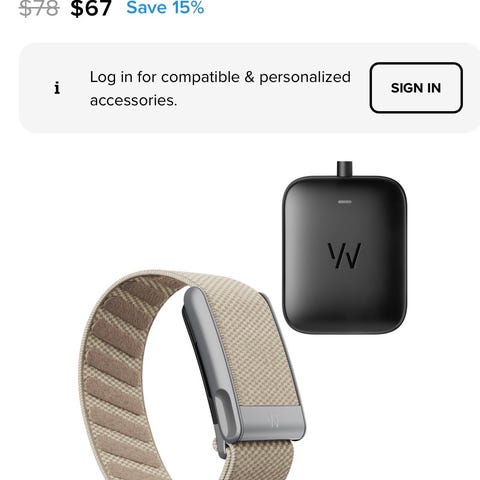Select the $67 sale price
The height and width of the screenshot is (480, 480).
coord(91,8)
